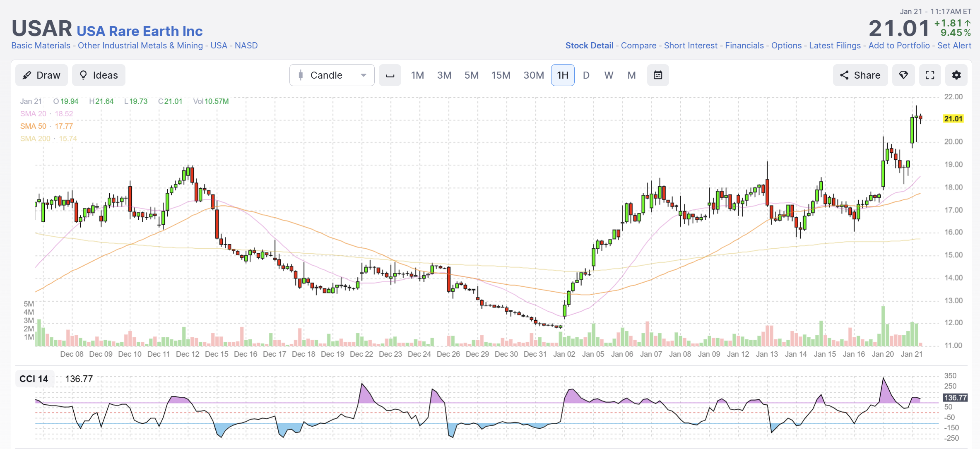
Task: Click the calendar date range icon
Action: pos(658,75)
